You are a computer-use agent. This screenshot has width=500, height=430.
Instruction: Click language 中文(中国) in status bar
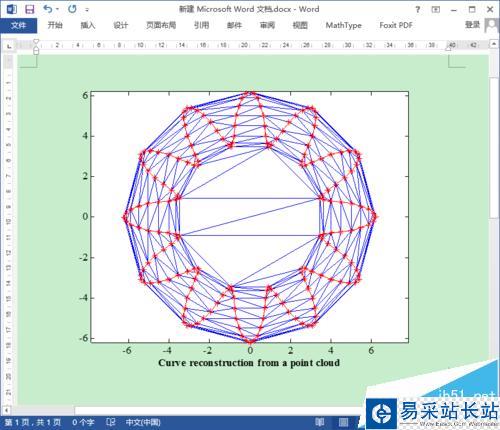(143, 423)
